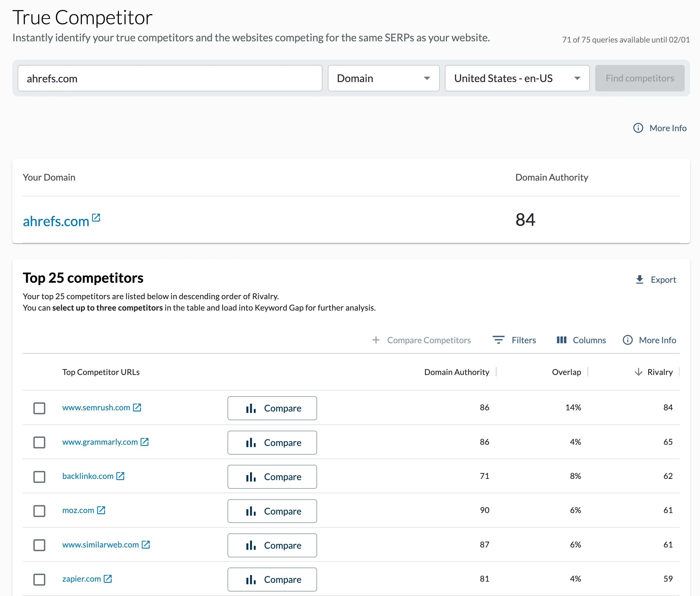Tick the www.similarweb.com checkbox

click(40, 545)
